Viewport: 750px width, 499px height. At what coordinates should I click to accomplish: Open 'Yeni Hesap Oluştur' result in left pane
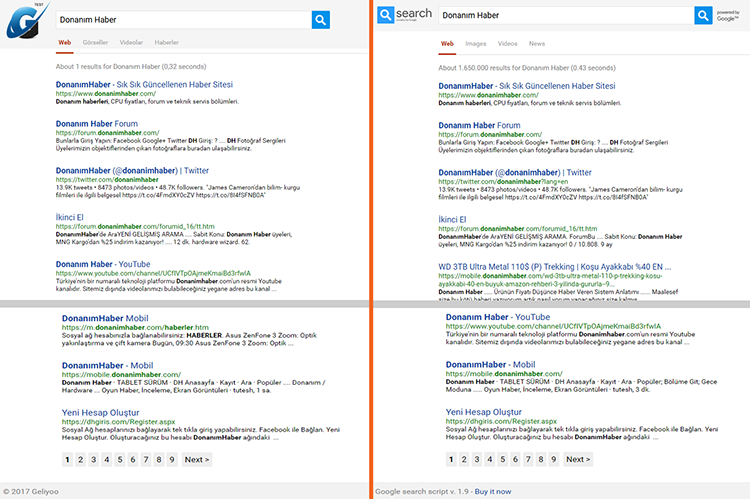[100, 412]
